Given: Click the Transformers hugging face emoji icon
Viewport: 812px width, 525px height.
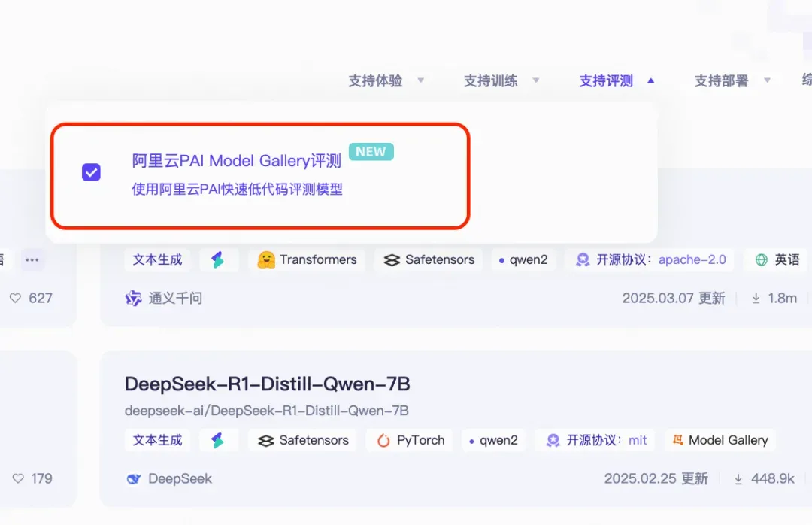Looking at the screenshot, I should [x=266, y=259].
